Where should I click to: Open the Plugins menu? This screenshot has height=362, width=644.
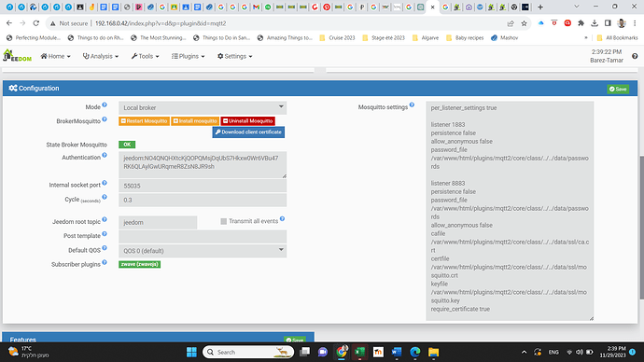click(x=189, y=56)
